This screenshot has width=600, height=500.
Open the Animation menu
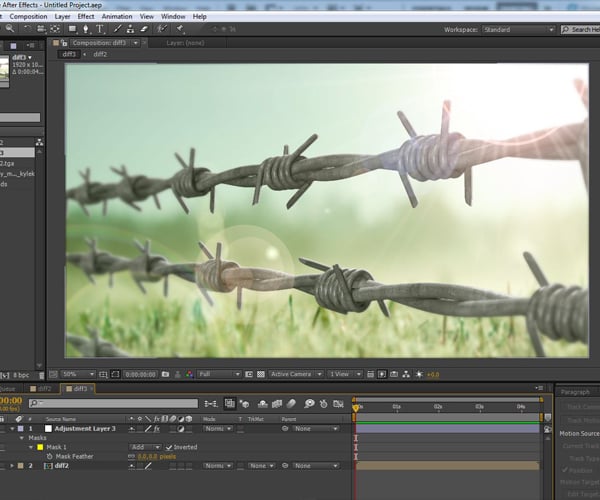117,16
